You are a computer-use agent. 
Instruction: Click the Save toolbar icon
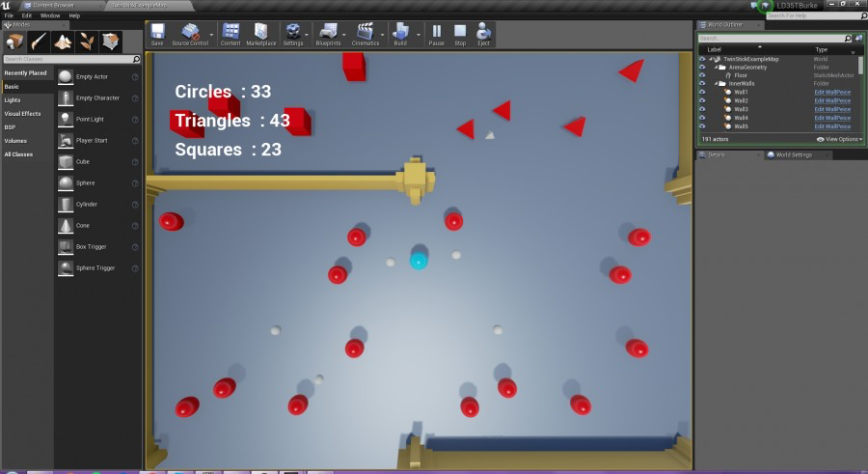[x=157, y=35]
